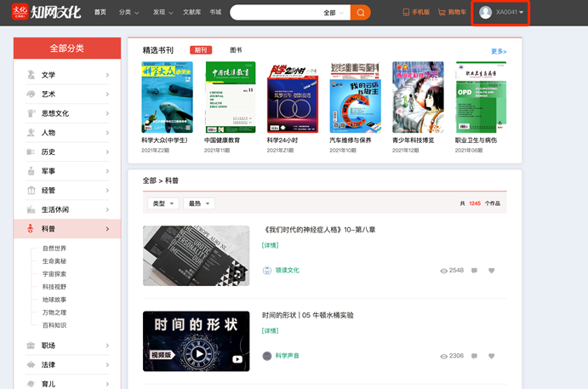Open the 领读文化 publisher link
Screen dimensions: 588x389
(x=288, y=270)
